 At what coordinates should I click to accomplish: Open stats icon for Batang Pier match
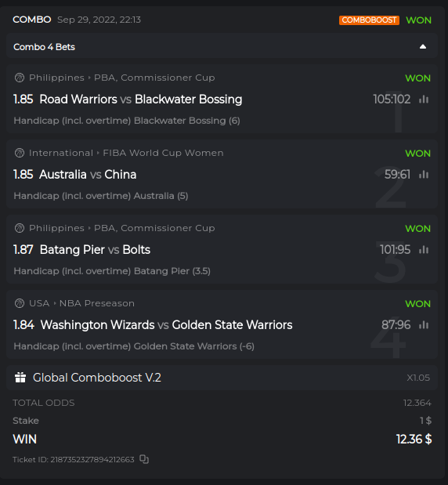[x=424, y=250]
